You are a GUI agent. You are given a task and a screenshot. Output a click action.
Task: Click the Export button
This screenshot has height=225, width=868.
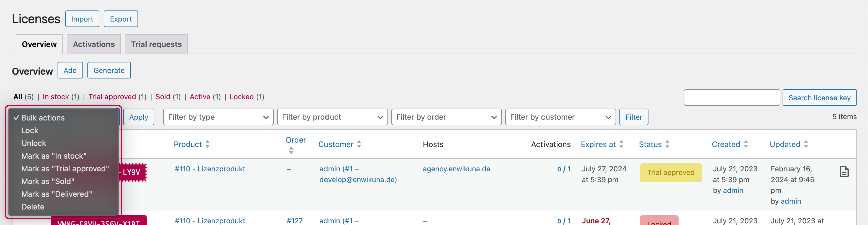click(x=121, y=19)
